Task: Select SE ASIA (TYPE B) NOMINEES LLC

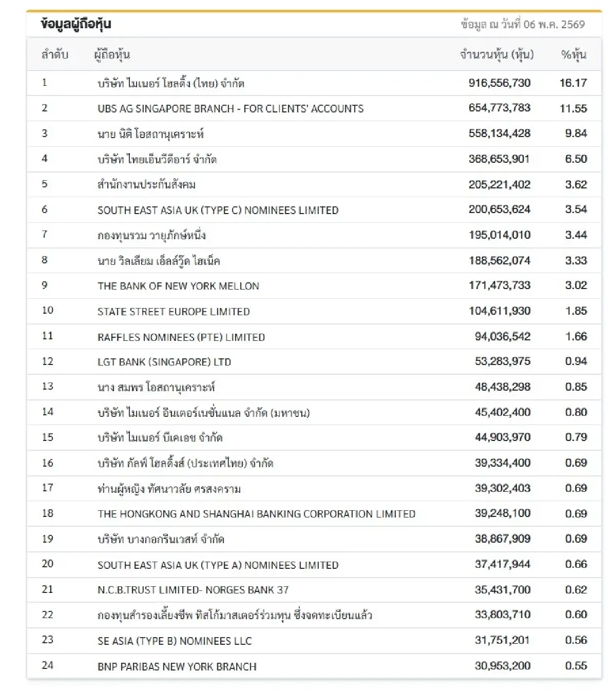Action: (175, 641)
